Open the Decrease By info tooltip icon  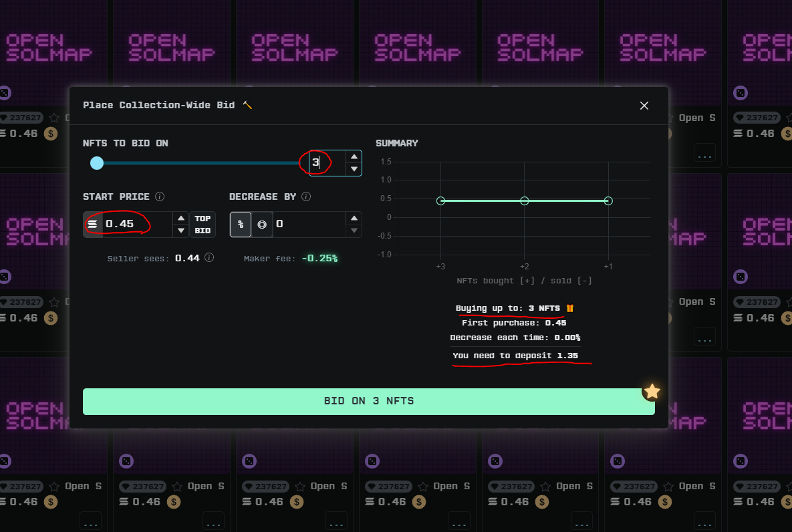[306, 196]
